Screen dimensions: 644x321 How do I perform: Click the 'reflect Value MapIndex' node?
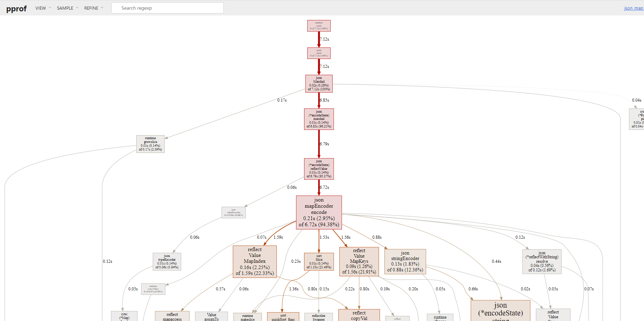tap(254, 261)
